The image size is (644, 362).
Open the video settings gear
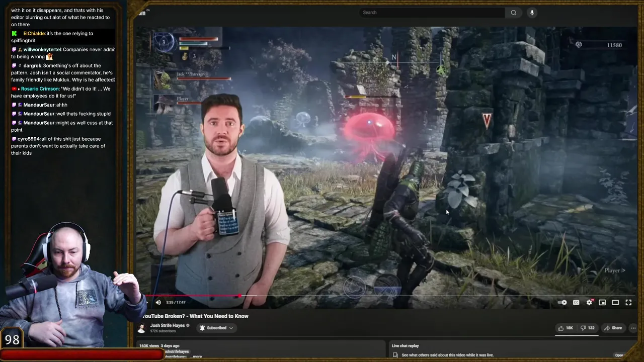(589, 302)
